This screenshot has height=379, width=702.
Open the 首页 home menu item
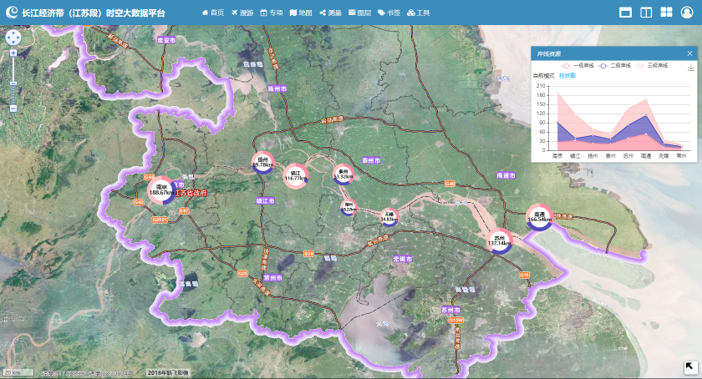tap(213, 13)
